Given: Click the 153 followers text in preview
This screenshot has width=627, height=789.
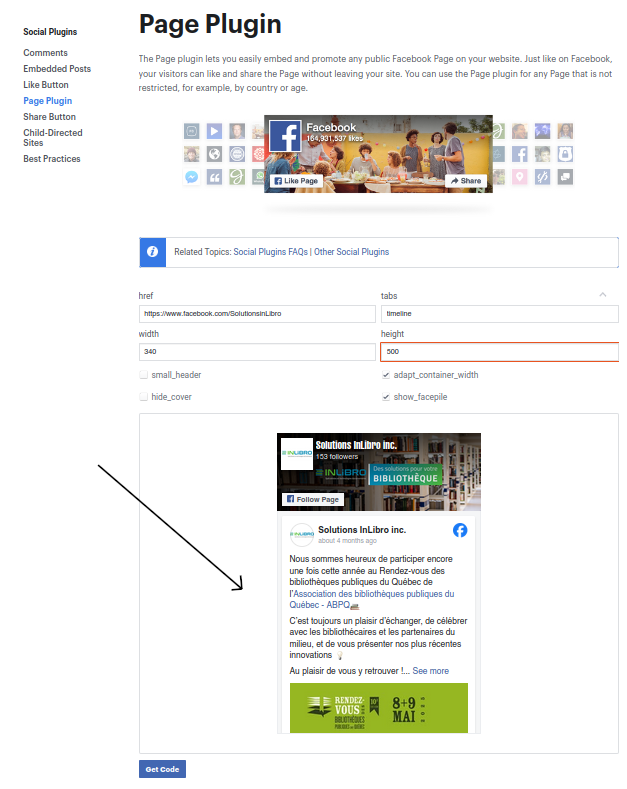Looking at the screenshot, I should (337, 457).
